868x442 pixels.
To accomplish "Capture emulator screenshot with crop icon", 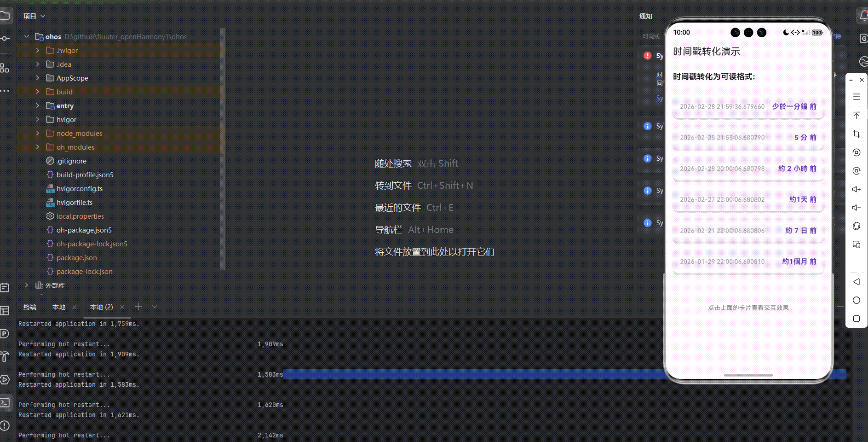I will 856,134.
